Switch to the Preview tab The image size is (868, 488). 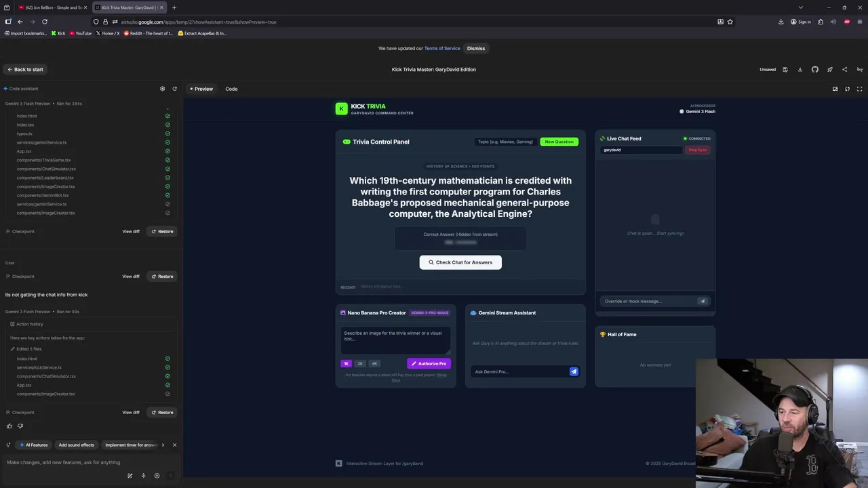click(x=201, y=89)
